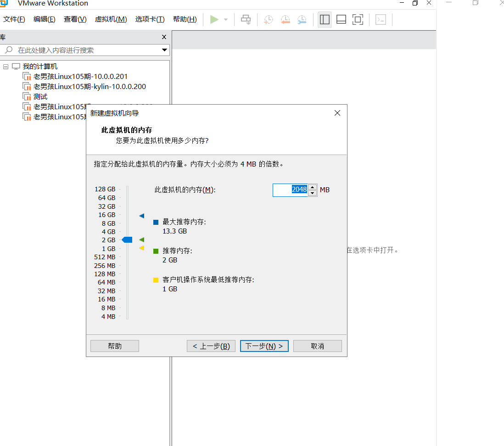Open the snapshot manager wrench icon
504x446 pixels.
pyautogui.click(x=302, y=20)
